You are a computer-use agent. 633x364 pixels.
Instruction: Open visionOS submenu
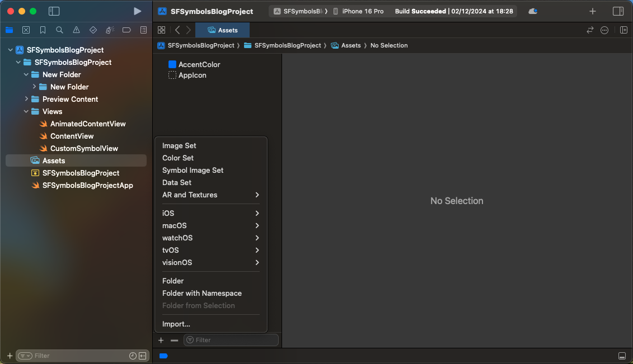click(211, 262)
